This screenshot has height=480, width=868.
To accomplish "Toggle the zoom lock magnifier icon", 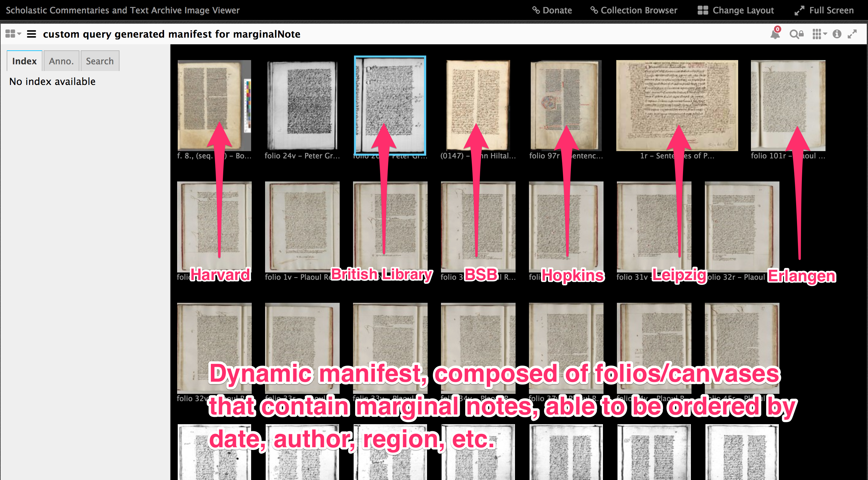I will [796, 34].
